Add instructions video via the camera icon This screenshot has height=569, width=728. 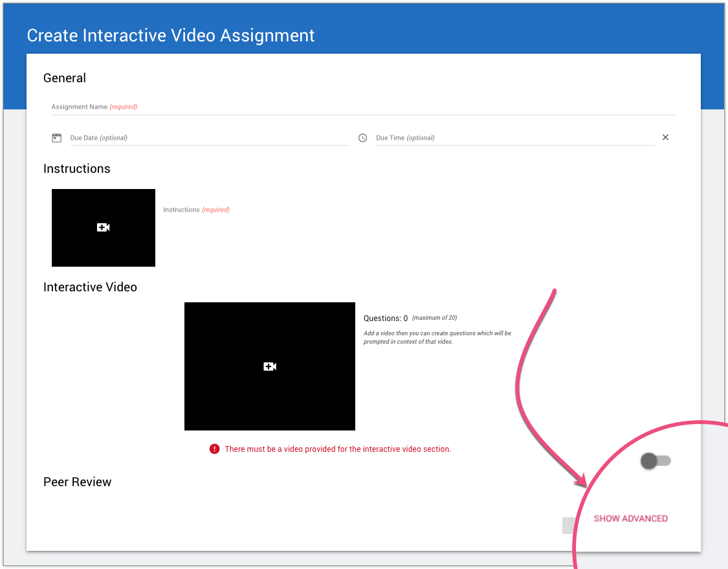[103, 227]
